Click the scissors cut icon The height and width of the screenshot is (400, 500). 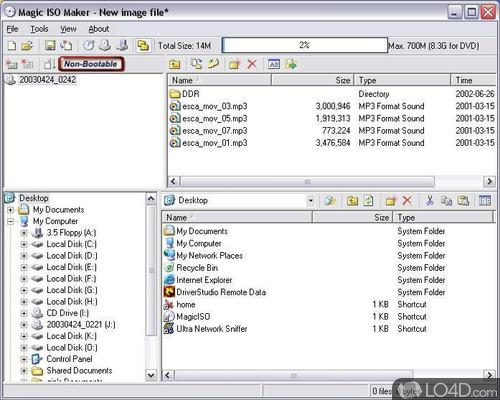pyautogui.click(x=430, y=201)
